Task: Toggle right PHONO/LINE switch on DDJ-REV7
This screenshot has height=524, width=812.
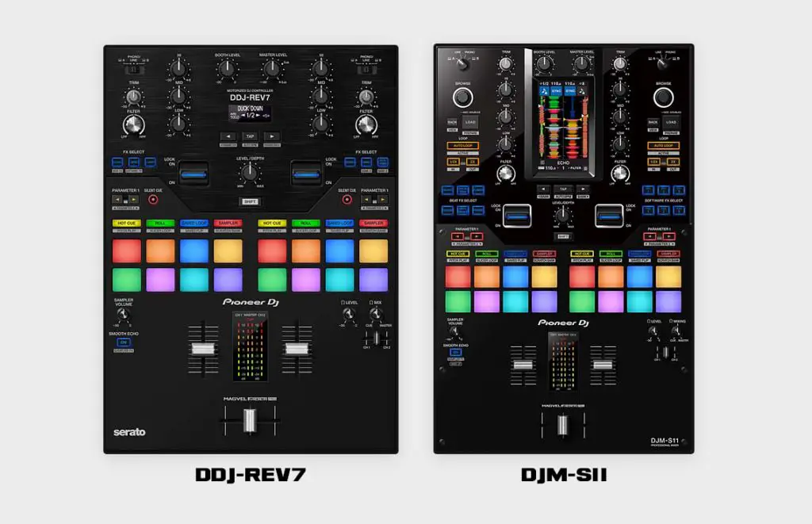Action: [x=366, y=70]
